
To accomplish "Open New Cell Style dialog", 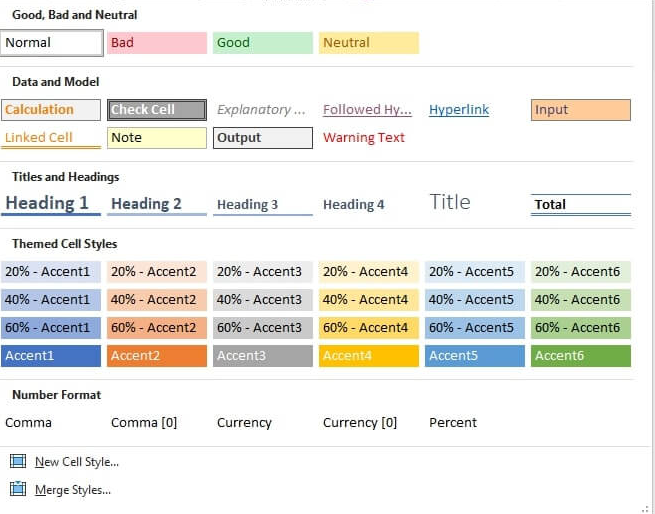I will point(76,462).
